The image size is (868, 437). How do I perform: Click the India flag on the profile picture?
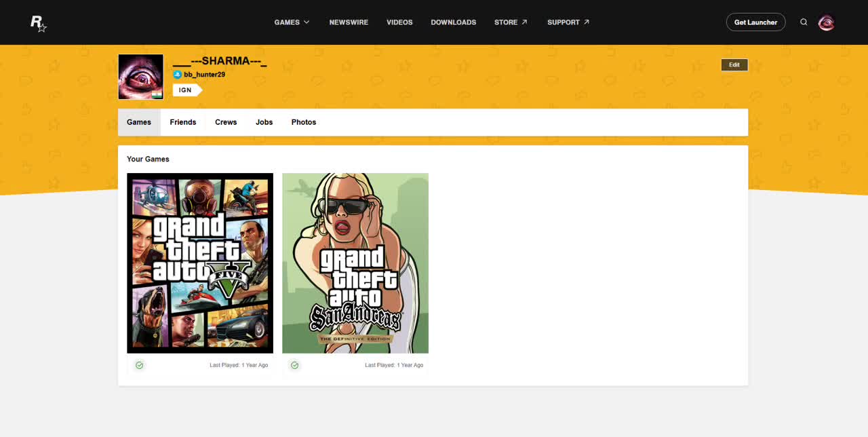tap(157, 94)
